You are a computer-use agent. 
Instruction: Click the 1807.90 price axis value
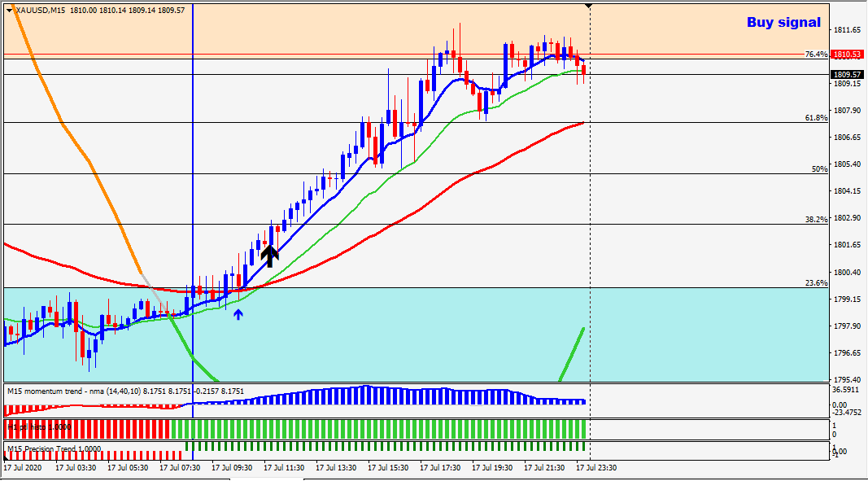[x=847, y=110]
